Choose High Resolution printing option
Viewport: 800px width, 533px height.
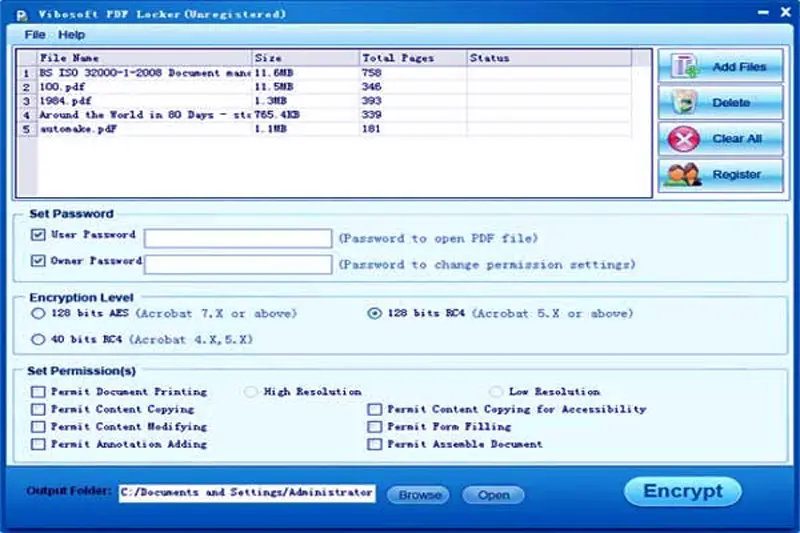coord(251,392)
